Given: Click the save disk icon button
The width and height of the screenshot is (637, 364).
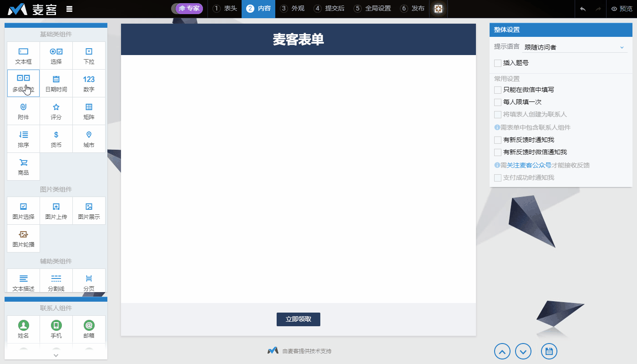Looking at the screenshot, I should [x=549, y=351].
